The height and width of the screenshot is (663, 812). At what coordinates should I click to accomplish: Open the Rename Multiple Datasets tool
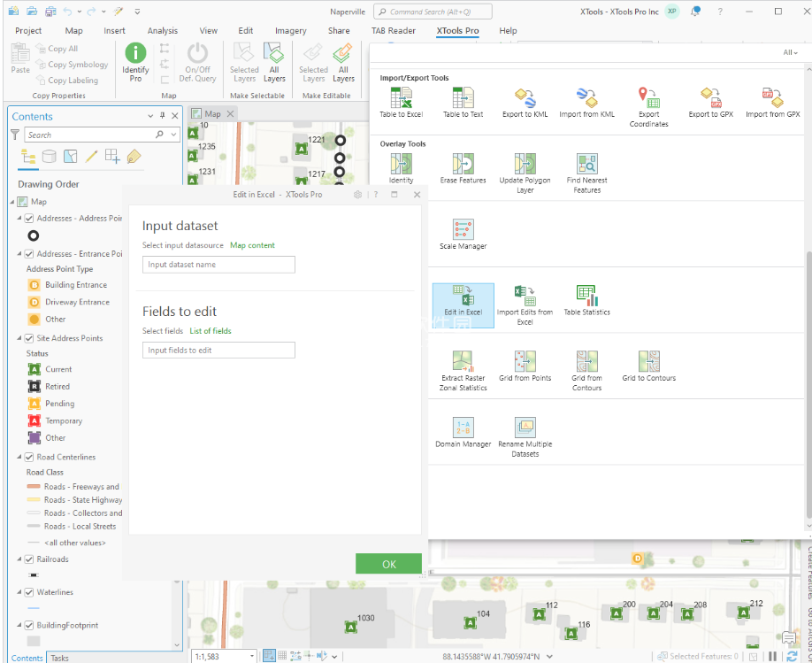click(525, 437)
